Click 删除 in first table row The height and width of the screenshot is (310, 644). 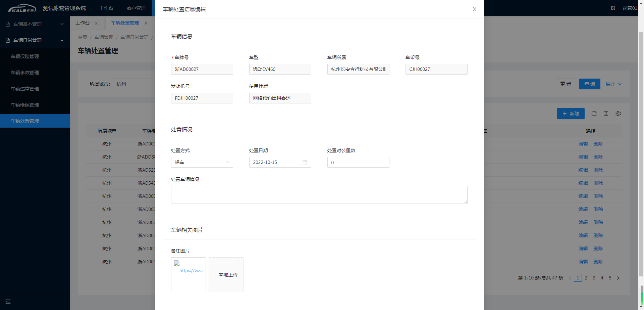[x=598, y=144]
